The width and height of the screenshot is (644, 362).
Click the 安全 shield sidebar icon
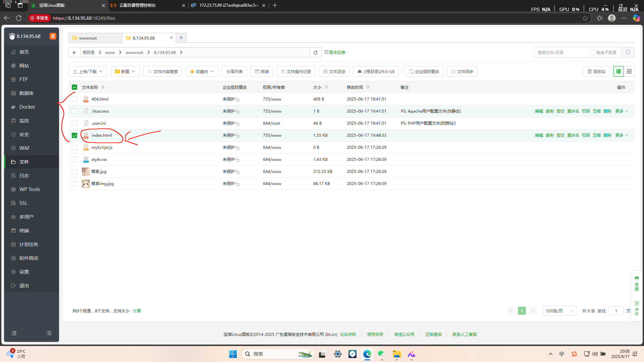13,134
